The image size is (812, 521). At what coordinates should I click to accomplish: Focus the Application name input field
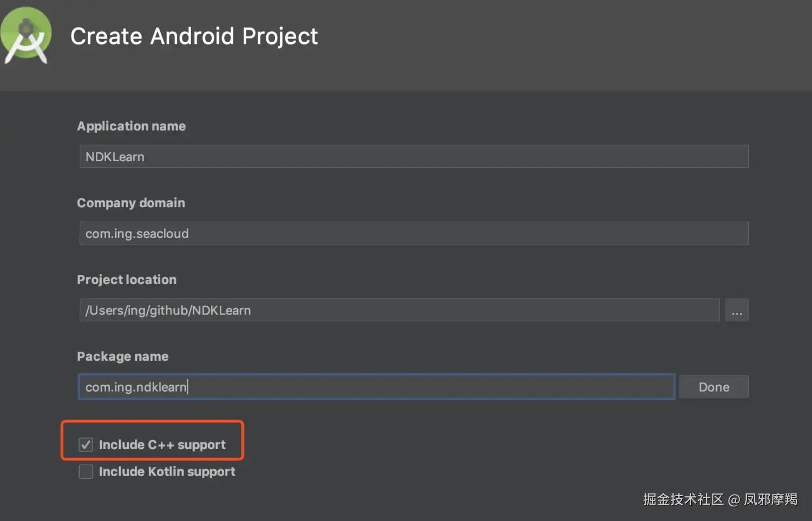click(x=414, y=157)
